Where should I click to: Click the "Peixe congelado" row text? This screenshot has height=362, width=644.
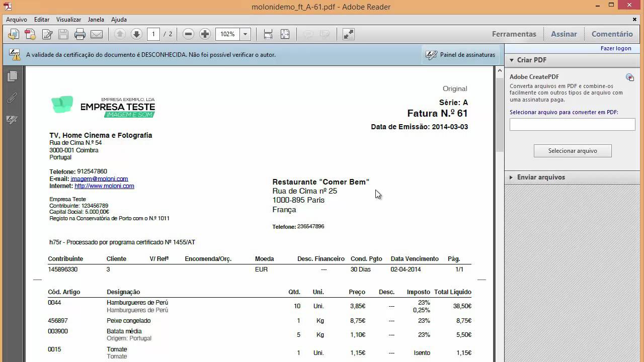tap(128, 321)
